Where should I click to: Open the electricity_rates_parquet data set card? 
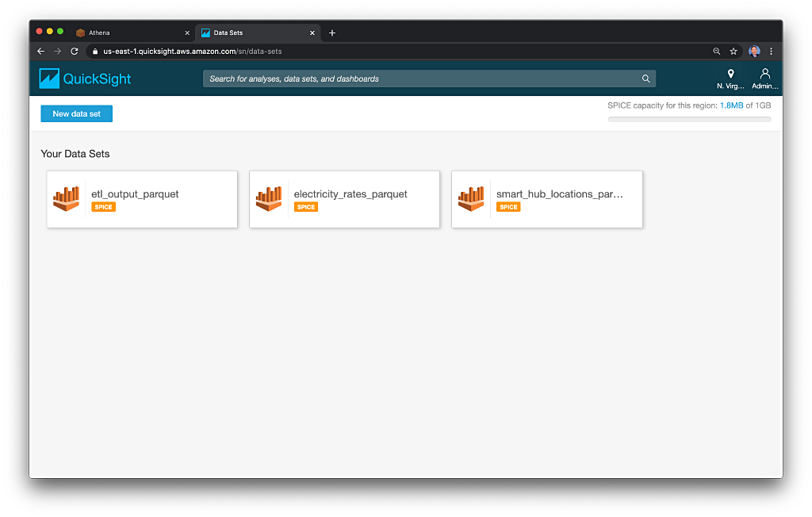[344, 200]
